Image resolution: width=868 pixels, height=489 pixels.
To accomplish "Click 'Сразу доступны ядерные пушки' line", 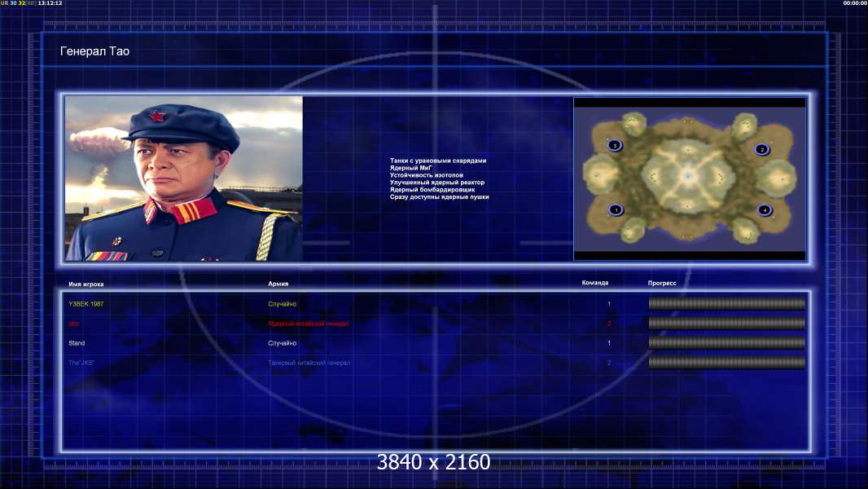I will (x=439, y=196).
